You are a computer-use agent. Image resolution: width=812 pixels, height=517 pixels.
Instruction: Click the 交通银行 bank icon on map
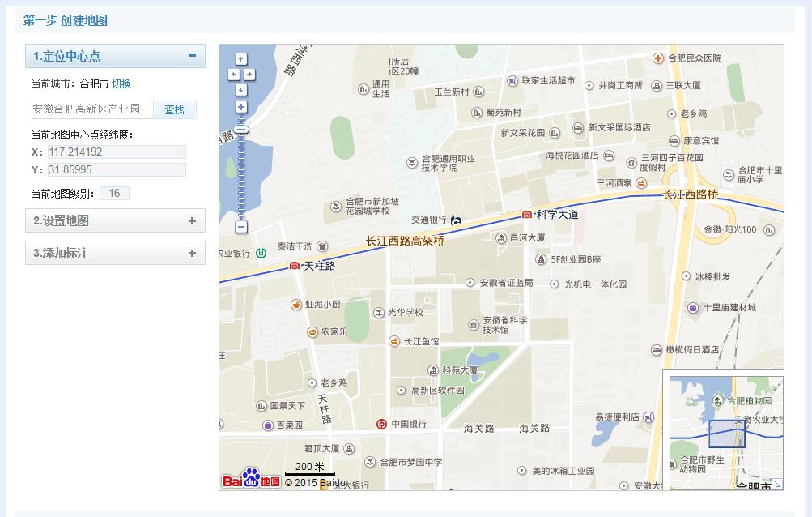(x=457, y=220)
